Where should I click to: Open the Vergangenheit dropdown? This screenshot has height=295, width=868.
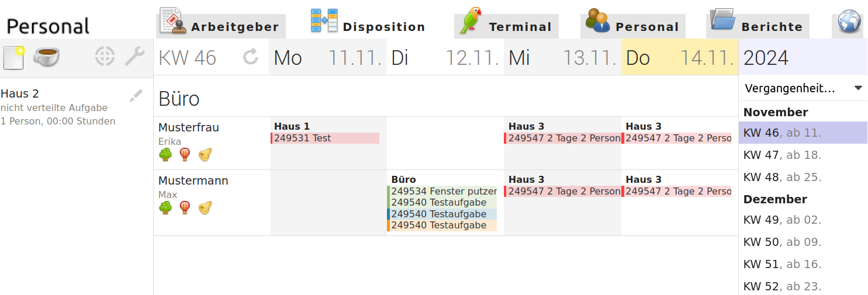803,88
